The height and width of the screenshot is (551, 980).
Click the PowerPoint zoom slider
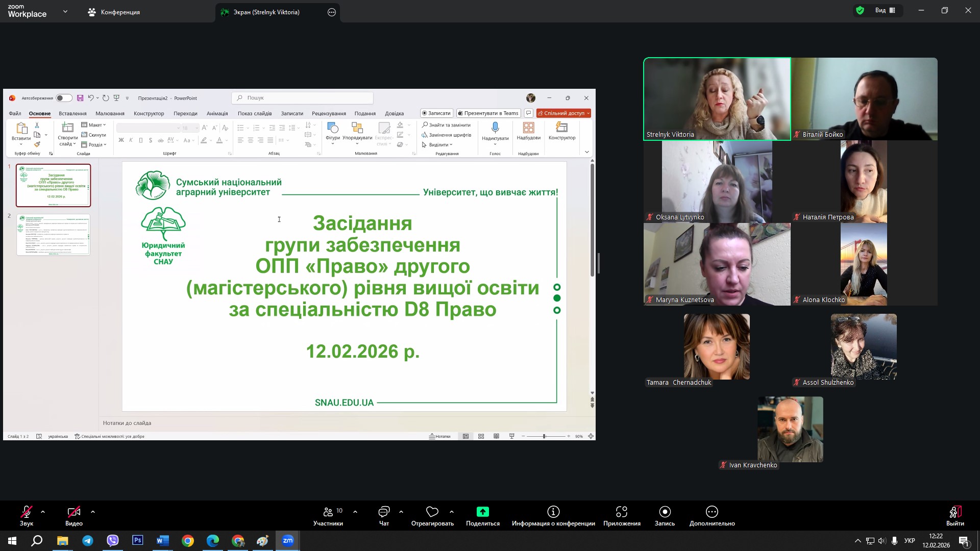(544, 436)
